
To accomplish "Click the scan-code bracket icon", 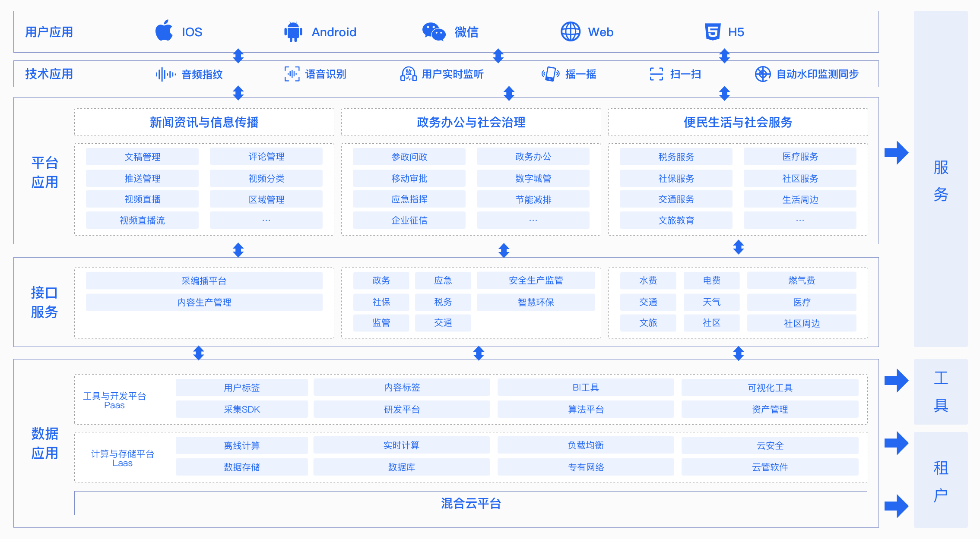I will point(656,74).
